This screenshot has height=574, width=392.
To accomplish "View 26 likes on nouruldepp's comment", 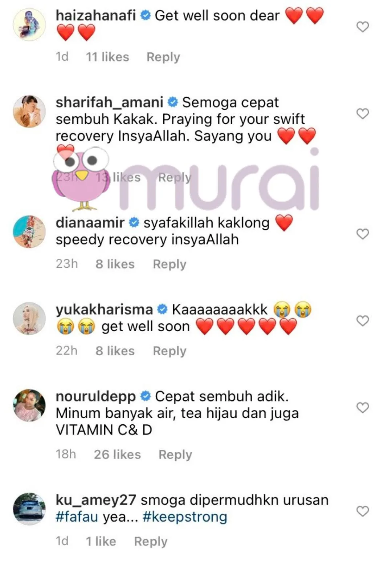I will [117, 454].
